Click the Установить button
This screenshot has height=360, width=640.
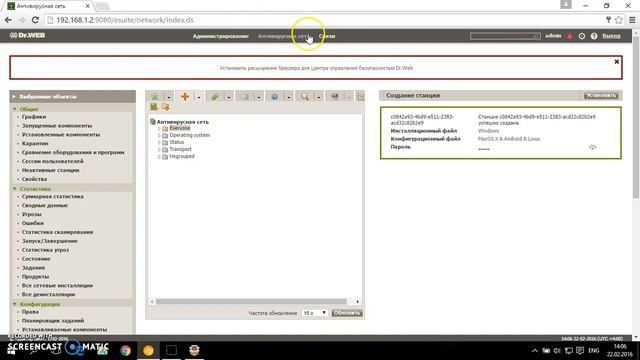tap(601, 96)
